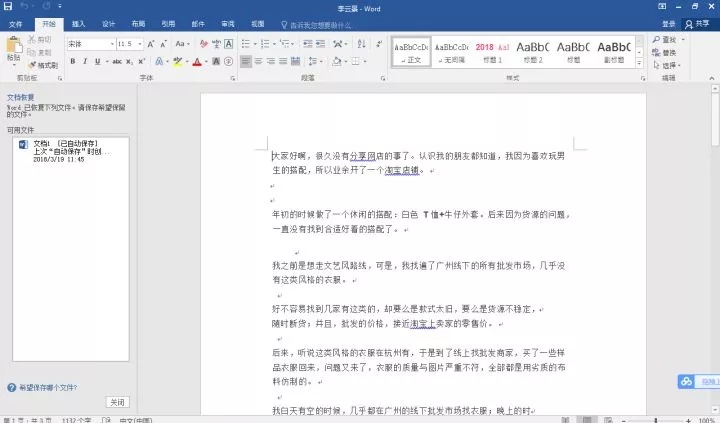Screen dimensions: 720x423
Task: Adjust the zoom slider in status bar
Action: 656,420
